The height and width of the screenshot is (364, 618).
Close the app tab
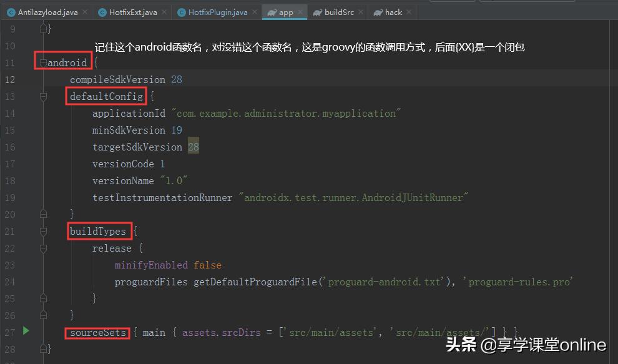click(300, 11)
